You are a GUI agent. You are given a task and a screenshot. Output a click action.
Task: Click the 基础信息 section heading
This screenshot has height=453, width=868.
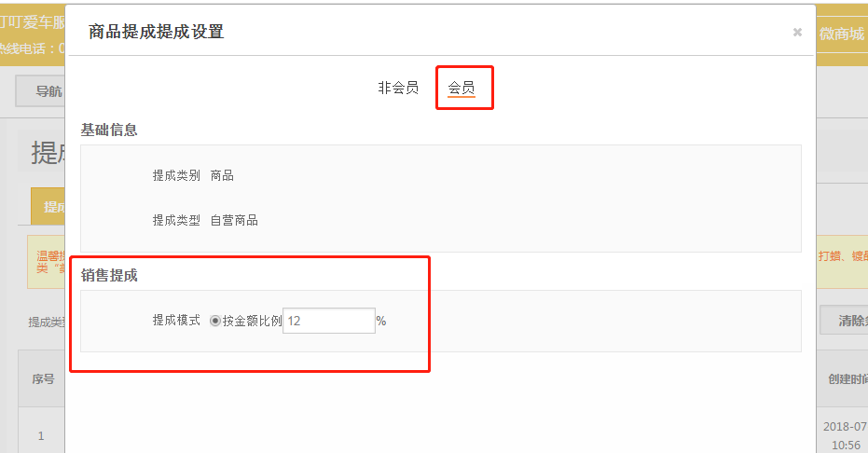[109, 130]
